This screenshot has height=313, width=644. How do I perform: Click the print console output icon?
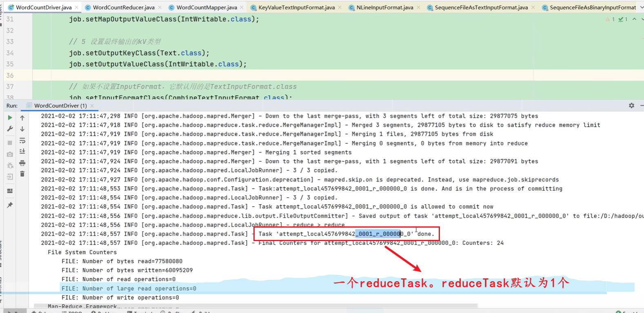click(x=22, y=163)
